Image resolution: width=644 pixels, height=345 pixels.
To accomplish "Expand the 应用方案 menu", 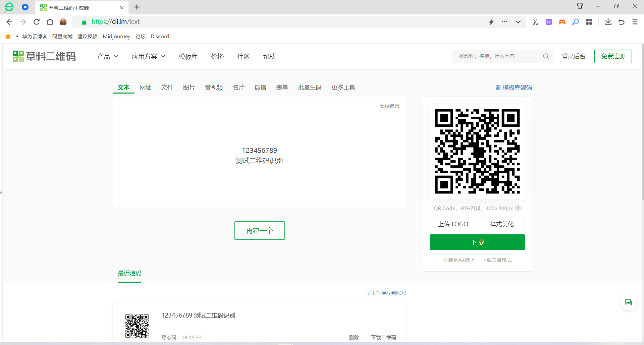I will click(x=148, y=56).
